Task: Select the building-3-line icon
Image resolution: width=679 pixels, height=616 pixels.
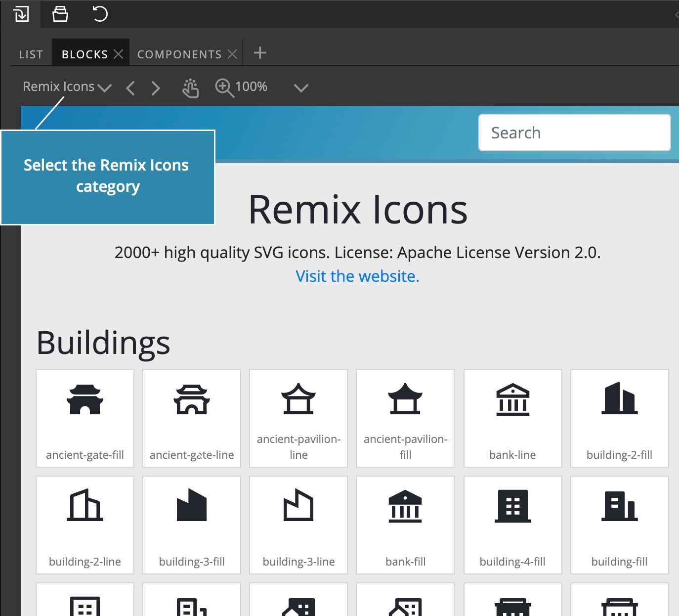Action: [x=298, y=525]
